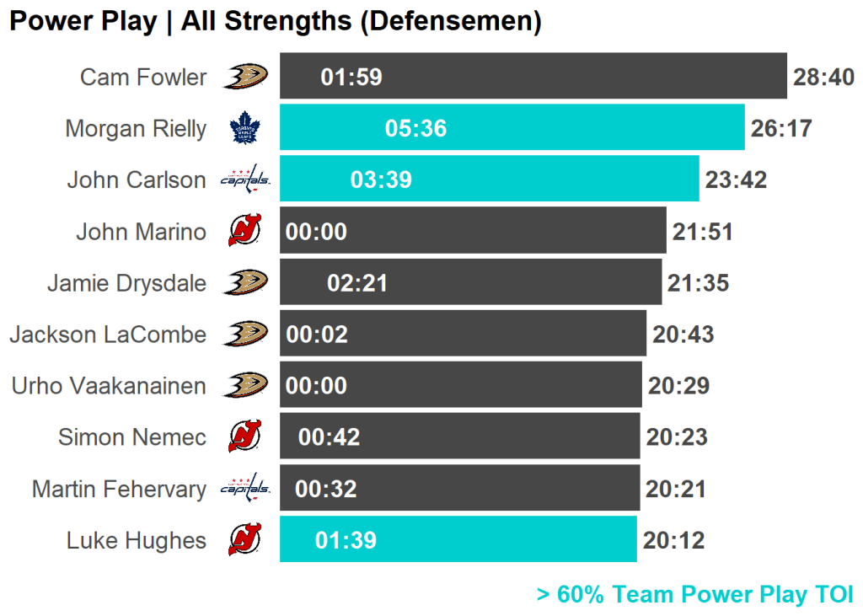Click the Capitals logo beside John Carlson
The image size is (863, 616).
(x=245, y=179)
